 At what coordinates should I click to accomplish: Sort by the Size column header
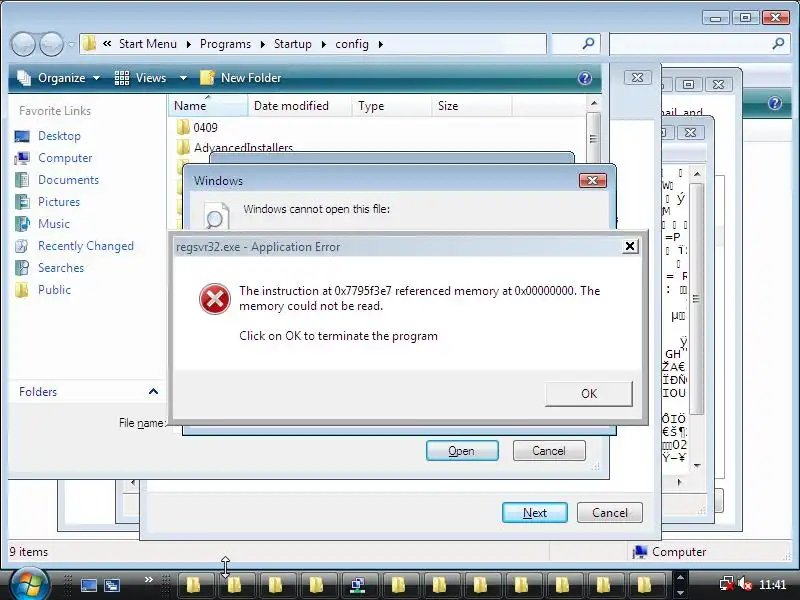point(472,106)
